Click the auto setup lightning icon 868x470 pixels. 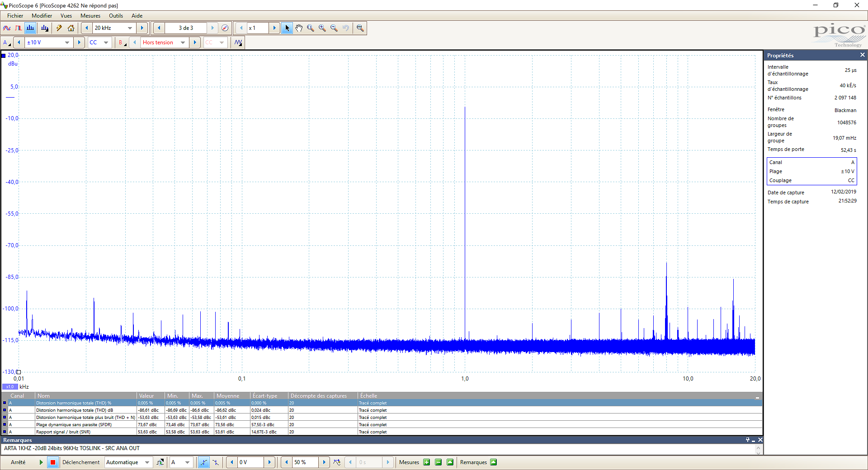click(59, 28)
